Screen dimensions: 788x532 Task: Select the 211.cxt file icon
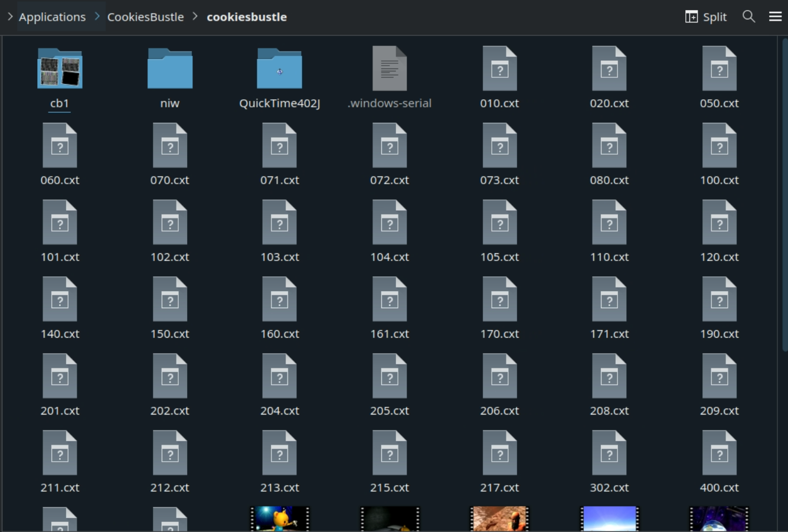point(60,453)
